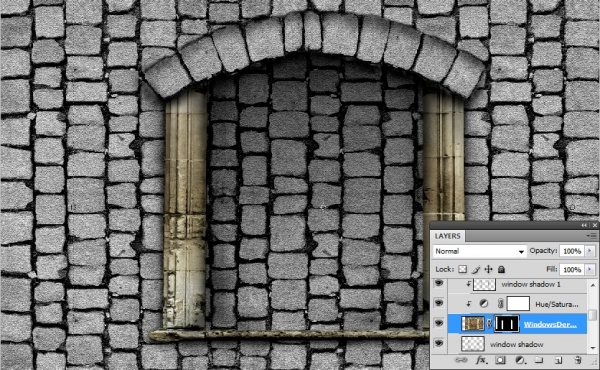Create a new layer group
Viewport: 600px width, 370px height.
[x=539, y=360]
